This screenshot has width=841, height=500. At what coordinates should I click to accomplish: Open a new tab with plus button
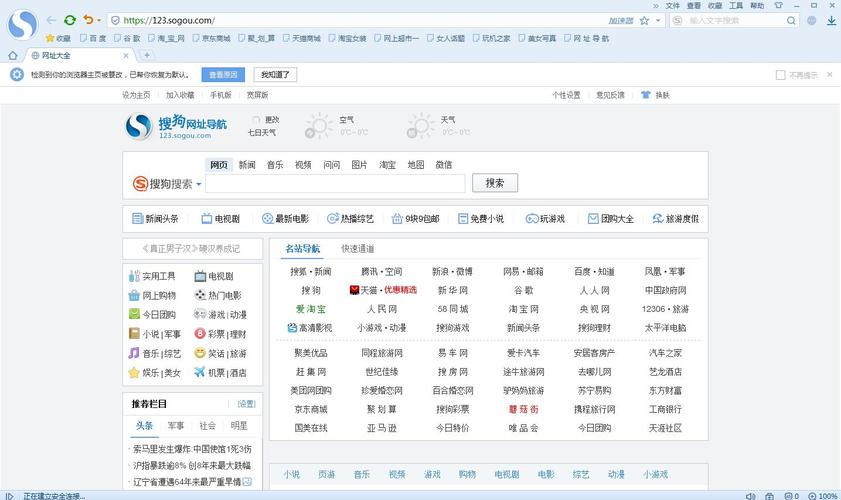146,55
